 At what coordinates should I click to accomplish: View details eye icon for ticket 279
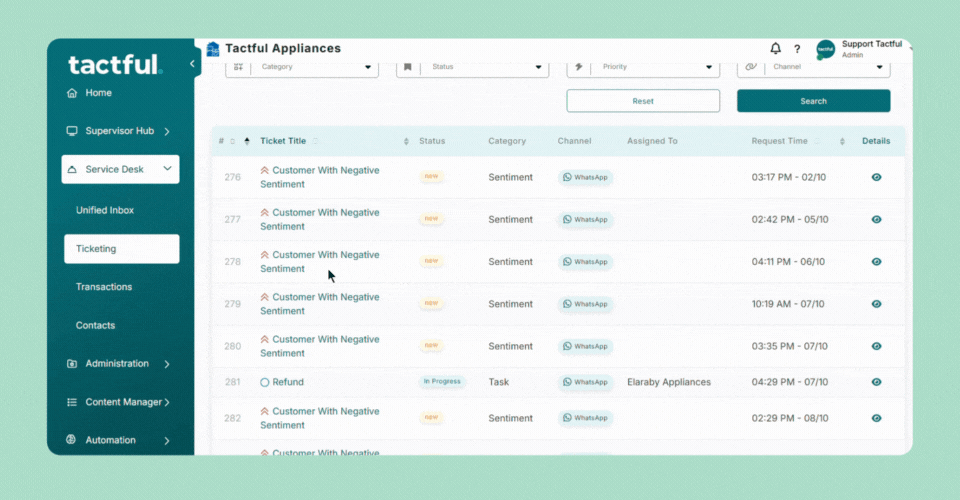(876, 304)
